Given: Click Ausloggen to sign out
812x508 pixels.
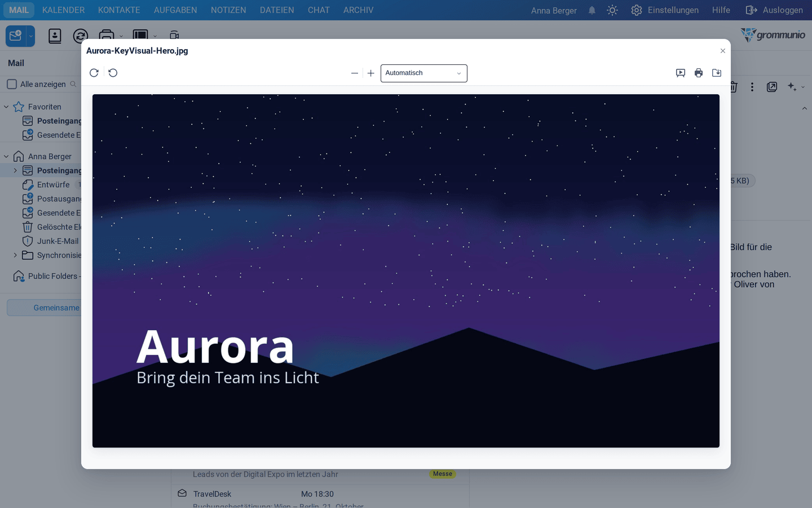Looking at the screenshot, I should click(774, 10).
